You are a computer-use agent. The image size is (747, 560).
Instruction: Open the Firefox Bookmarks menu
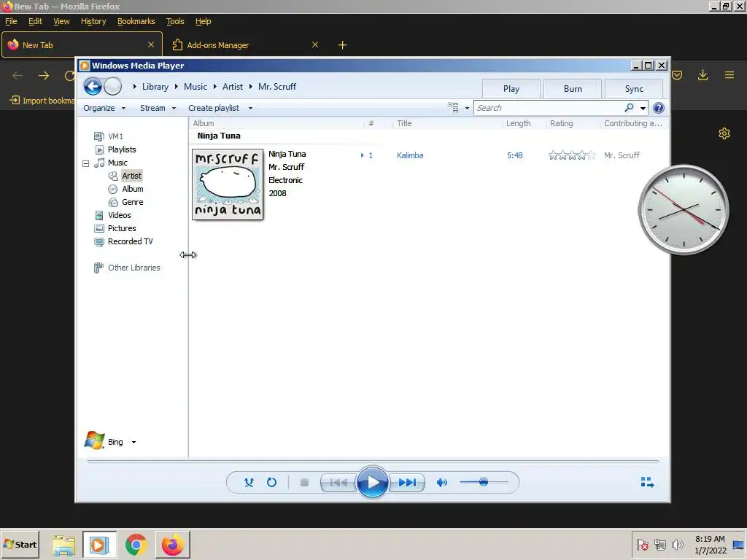tap(136, 21)
